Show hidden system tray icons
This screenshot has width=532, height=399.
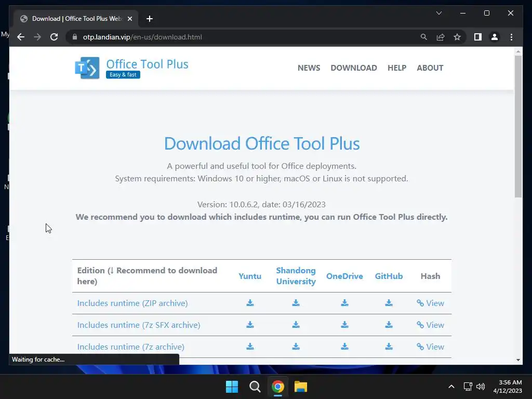coord(451,387)
